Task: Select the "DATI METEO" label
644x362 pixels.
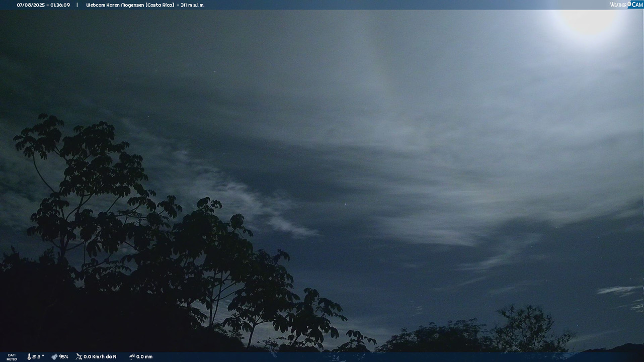Action: click(x=12, y=357)
